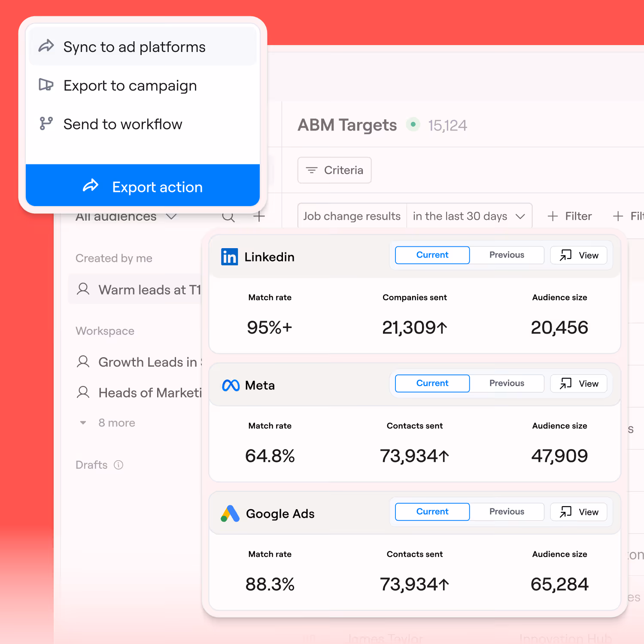This screenshot has height=644, width=644.
Task: Switch LinkedIn card to Current
Action: coord(432,255)
